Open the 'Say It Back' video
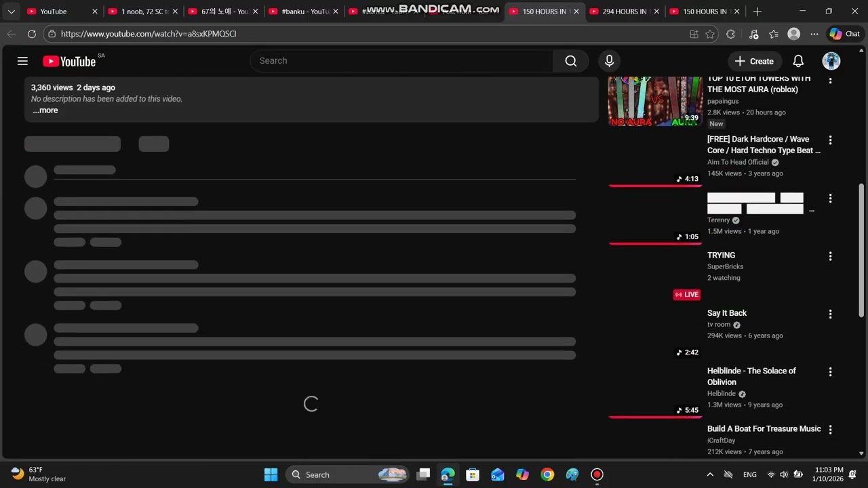The width and height of the screenshot is (868, 488). click(727, 313)
